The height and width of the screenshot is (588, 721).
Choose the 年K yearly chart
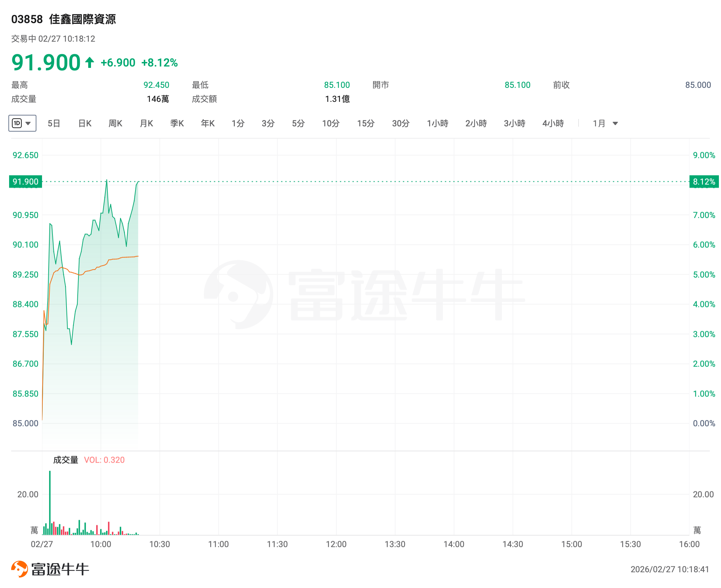[x=208, y=123]
